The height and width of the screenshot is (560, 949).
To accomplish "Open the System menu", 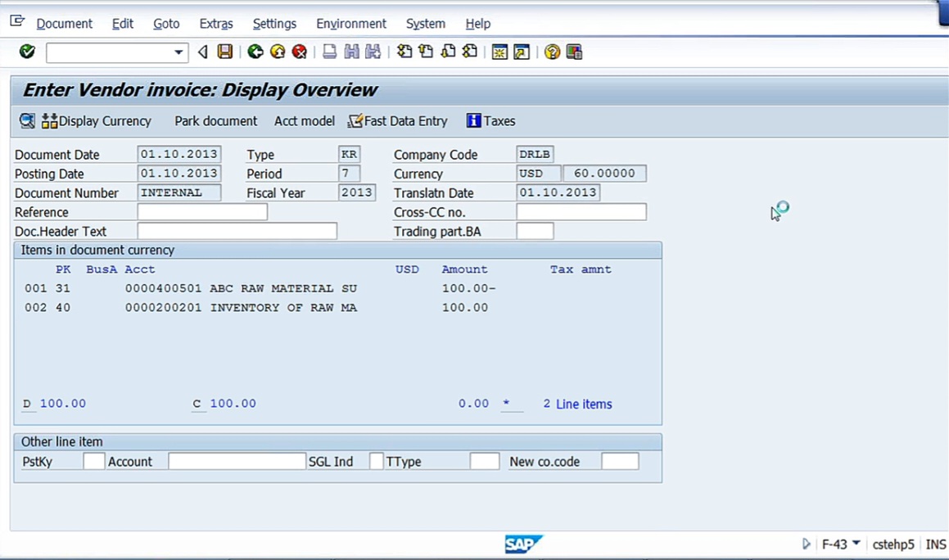I will point(426,24).
